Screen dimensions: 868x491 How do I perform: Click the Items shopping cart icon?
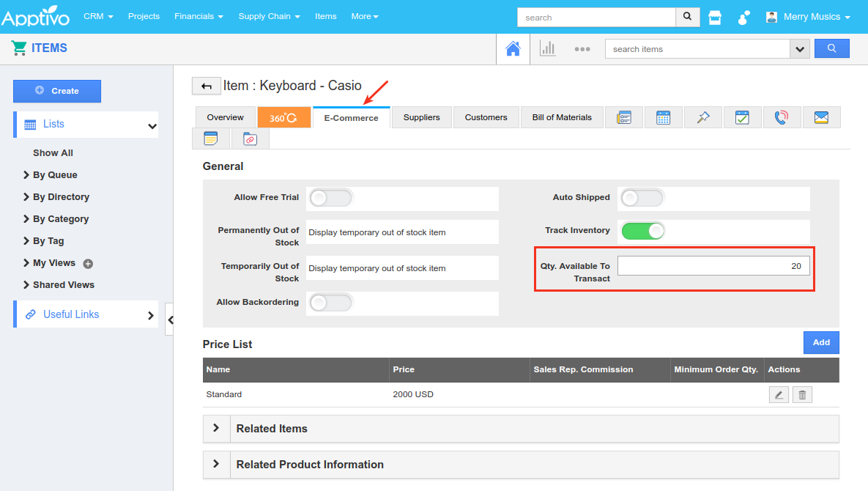point(19,48)
